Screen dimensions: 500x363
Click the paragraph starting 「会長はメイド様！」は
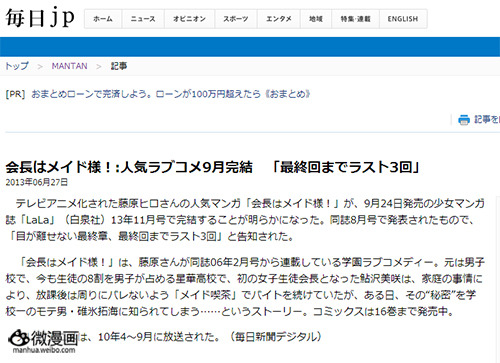(245, 287)
